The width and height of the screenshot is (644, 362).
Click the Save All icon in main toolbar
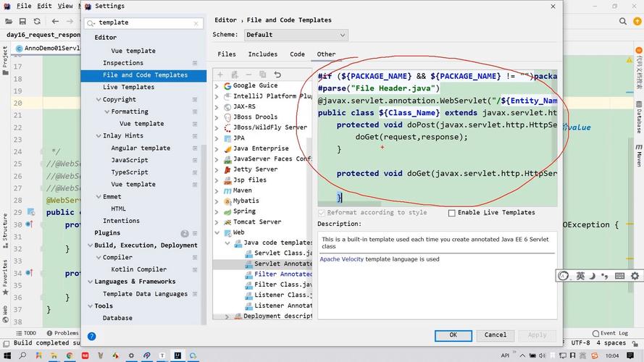22,21
